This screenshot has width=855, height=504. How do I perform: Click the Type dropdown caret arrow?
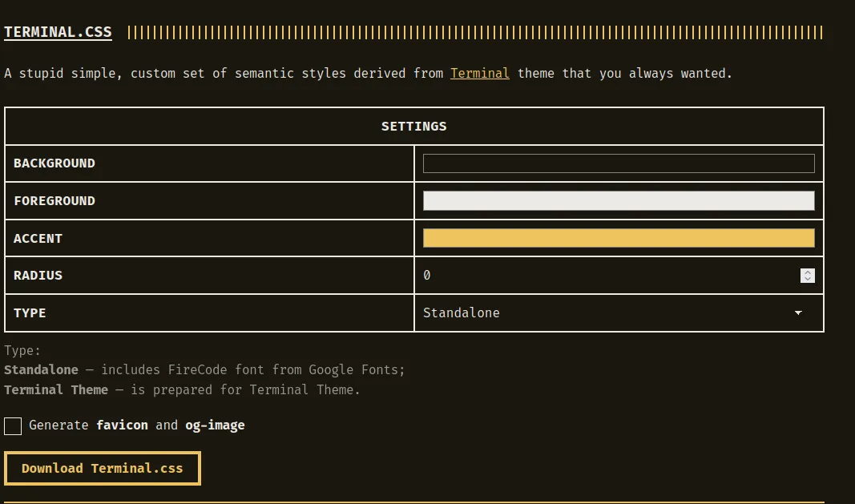pos(798,312)
